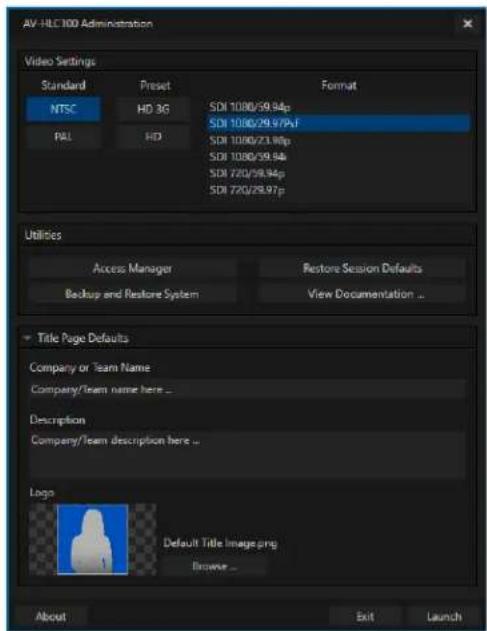
Task: Choose the HD 3G preset
Action: point(153,109)
